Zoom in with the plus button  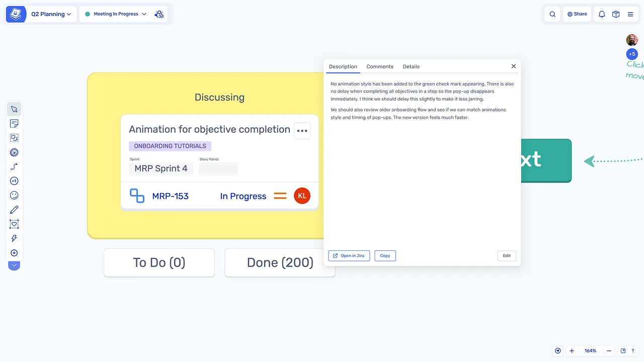(x=572, y=351)
